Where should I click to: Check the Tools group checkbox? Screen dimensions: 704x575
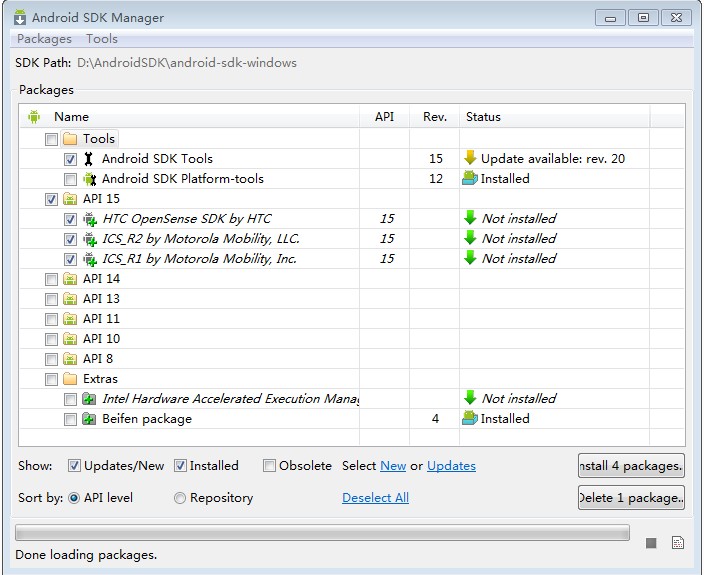(52, 139)
